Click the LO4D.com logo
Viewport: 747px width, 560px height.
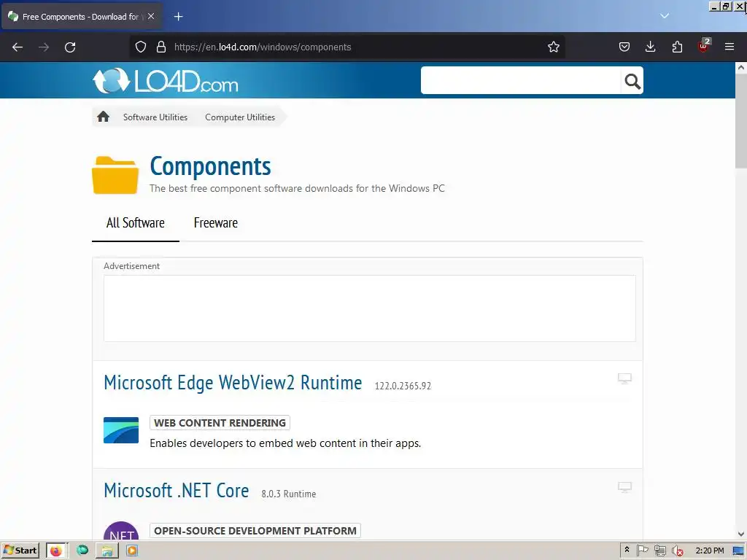coord(166,80)
